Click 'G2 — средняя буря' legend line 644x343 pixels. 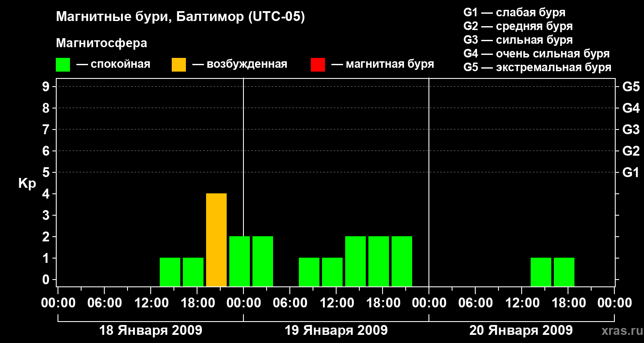[518, 26]
